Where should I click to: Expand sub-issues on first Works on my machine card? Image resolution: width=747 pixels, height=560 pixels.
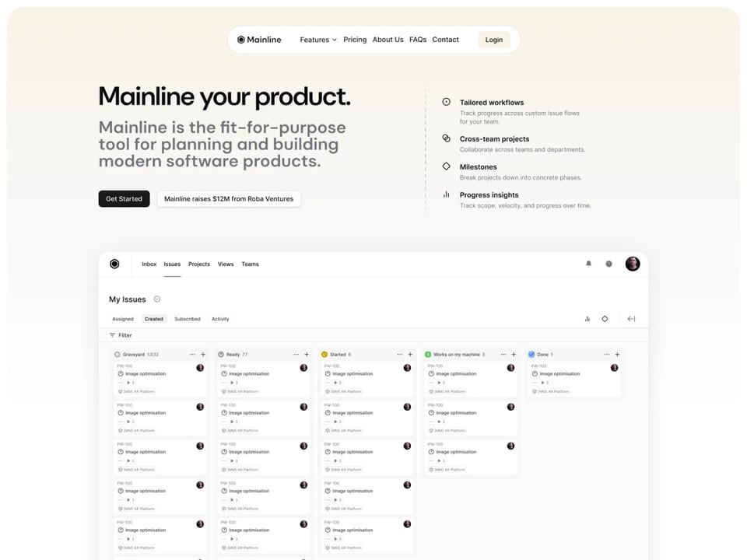[439, 383]
